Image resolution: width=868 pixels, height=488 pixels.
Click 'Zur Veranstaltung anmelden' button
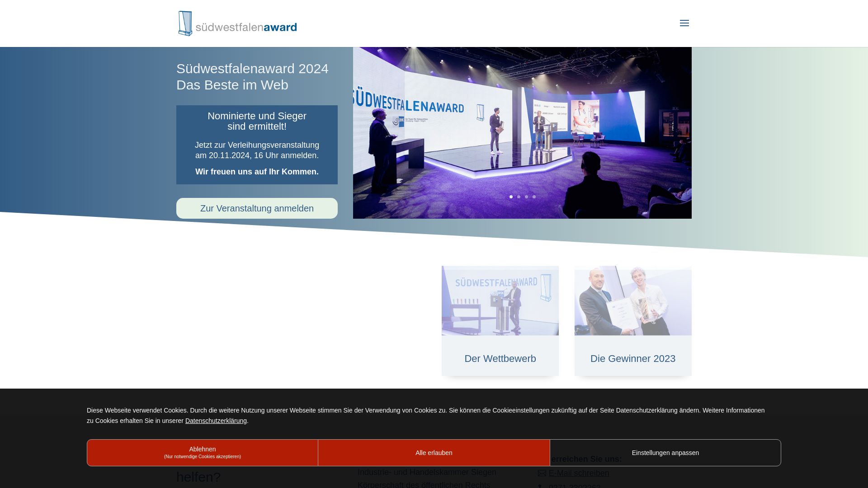click(257, 208)
